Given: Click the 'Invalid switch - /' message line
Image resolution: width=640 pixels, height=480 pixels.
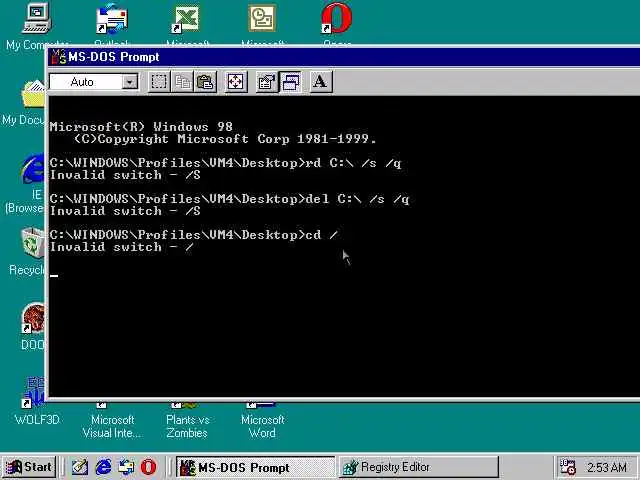Looking at the screenshot, I should coord(121,247).
